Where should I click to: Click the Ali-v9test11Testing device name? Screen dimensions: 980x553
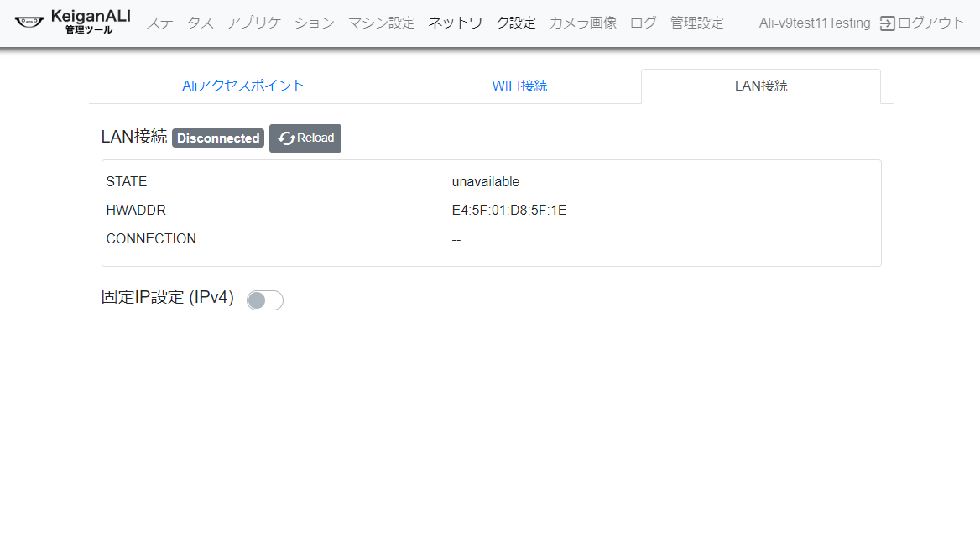coord(814,23)
